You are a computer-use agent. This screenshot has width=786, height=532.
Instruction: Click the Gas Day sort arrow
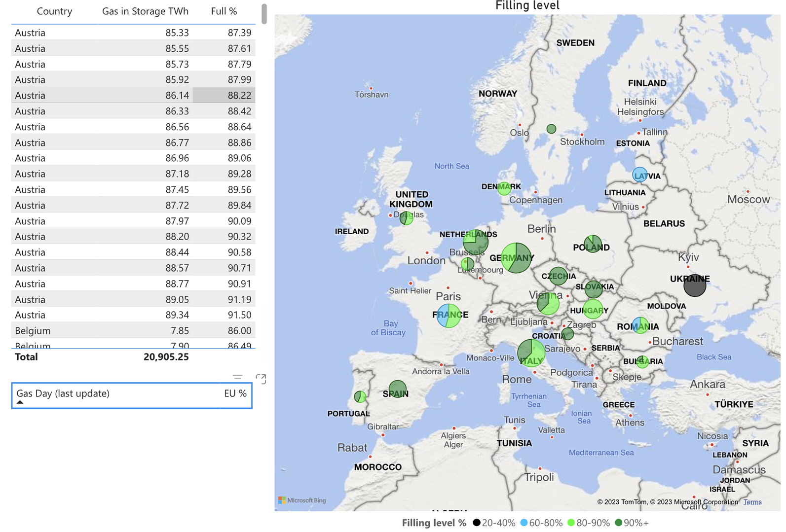coord(20,402)
